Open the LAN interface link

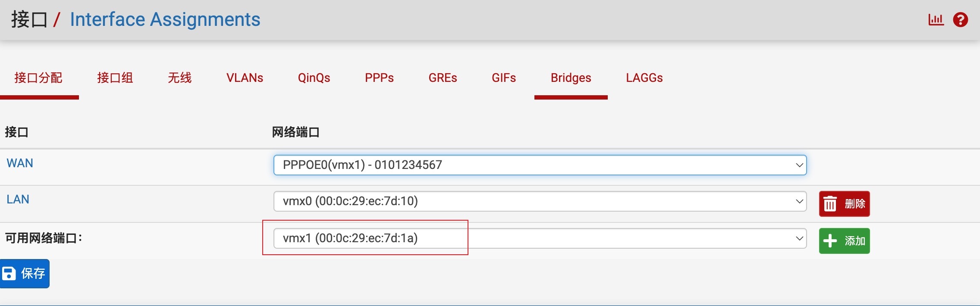18,200
